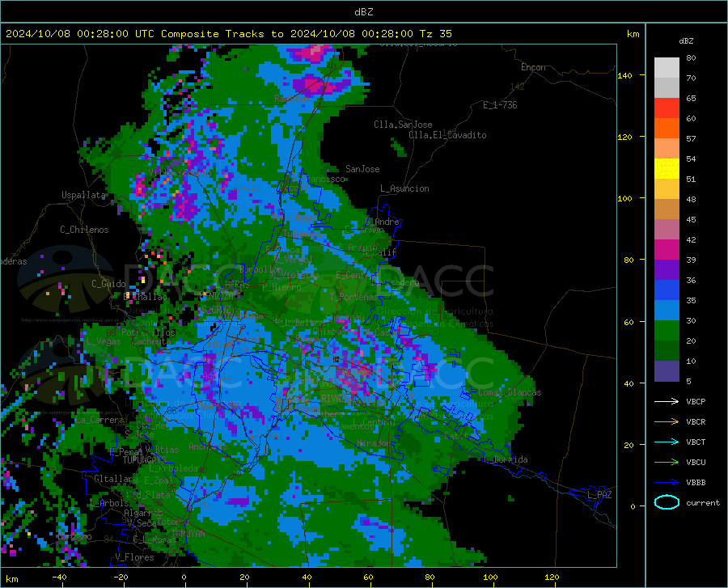Select the yellow 51–54 dBZ swatch

667,169
